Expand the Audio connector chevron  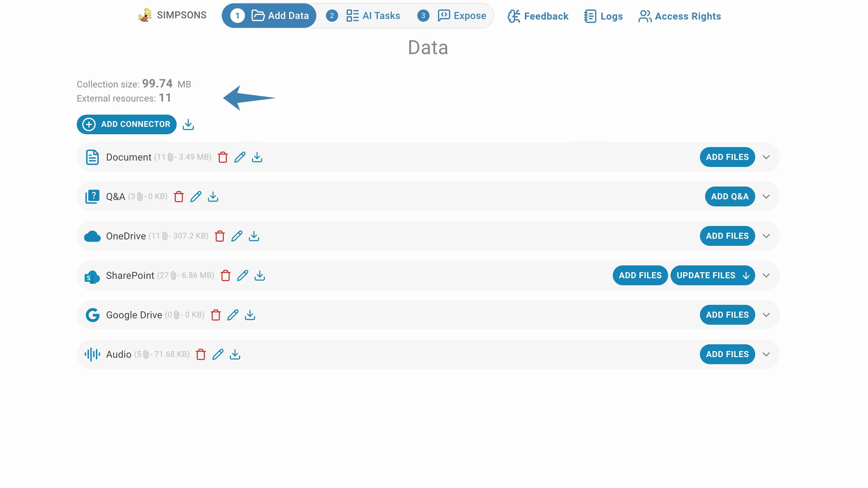[766, 354]
